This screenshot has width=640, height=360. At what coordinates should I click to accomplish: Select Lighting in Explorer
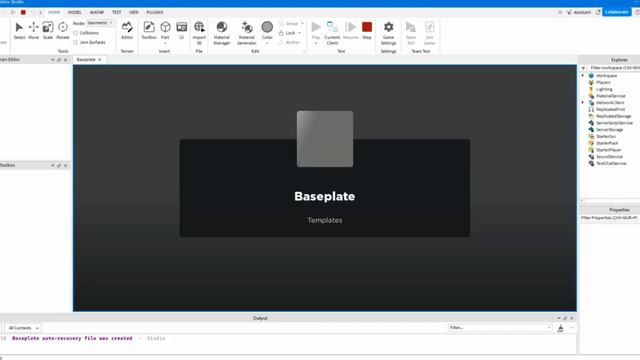tap(604, 89)
